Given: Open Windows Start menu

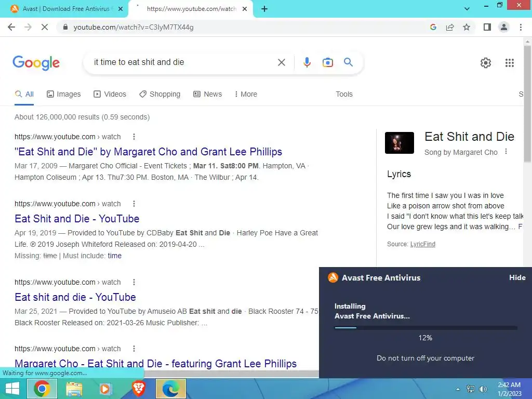Looking at the screenshot, I should coord(12,389).
